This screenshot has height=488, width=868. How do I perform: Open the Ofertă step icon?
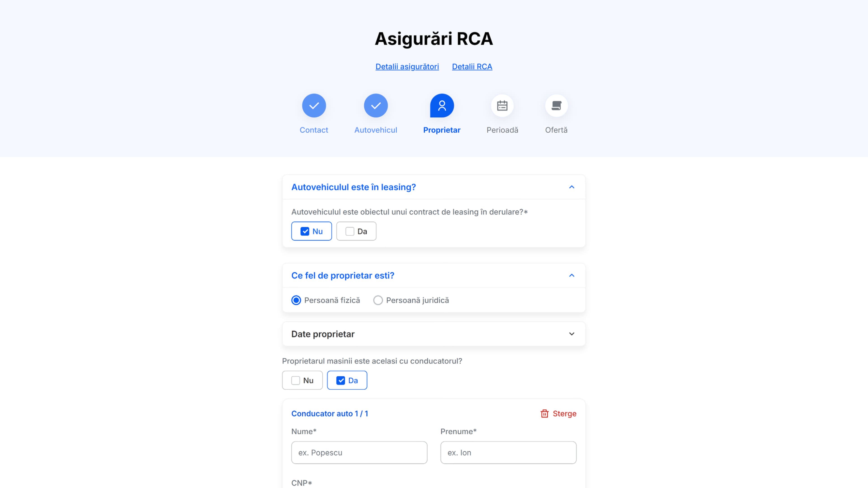coord(556,106)
